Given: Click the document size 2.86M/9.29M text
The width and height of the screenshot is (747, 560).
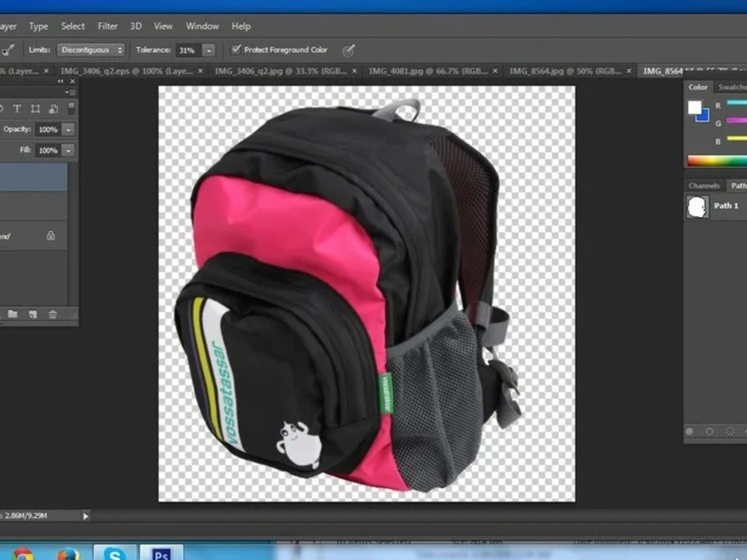Looking at the screenshot, I should pos(26,516).
